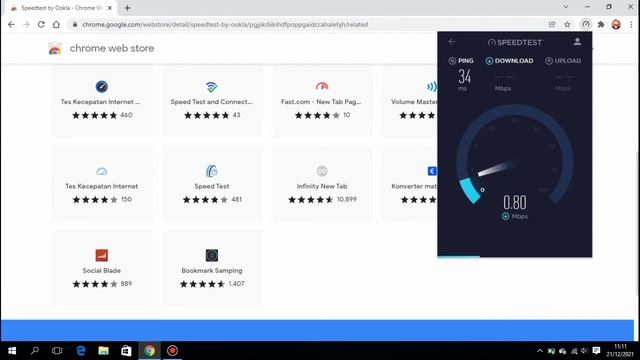Image resolution: width=640 pixels, height=360 pixels.
Task: Select the DOWNLOAD indicator in Speedtest
Action: click(x=509, y=61)
